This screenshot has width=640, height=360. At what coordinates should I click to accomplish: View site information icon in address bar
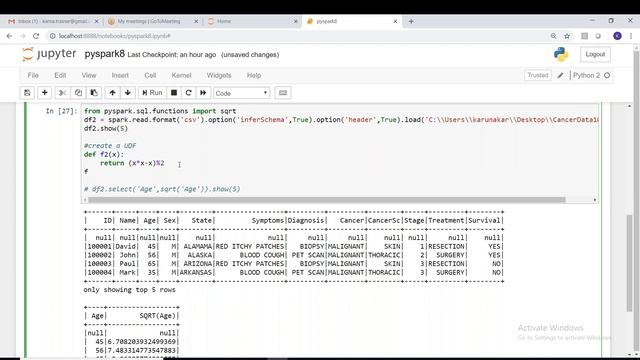click(x=52, y=36)
